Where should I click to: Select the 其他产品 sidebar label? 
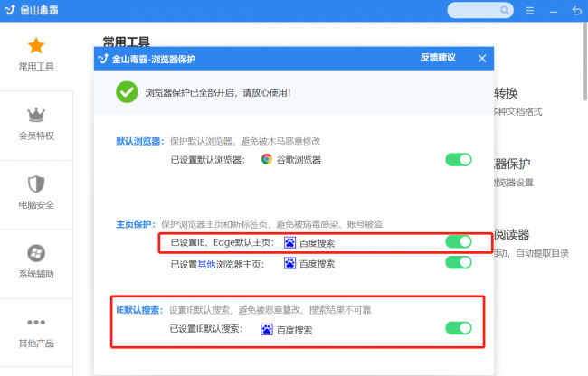(36, 343)
